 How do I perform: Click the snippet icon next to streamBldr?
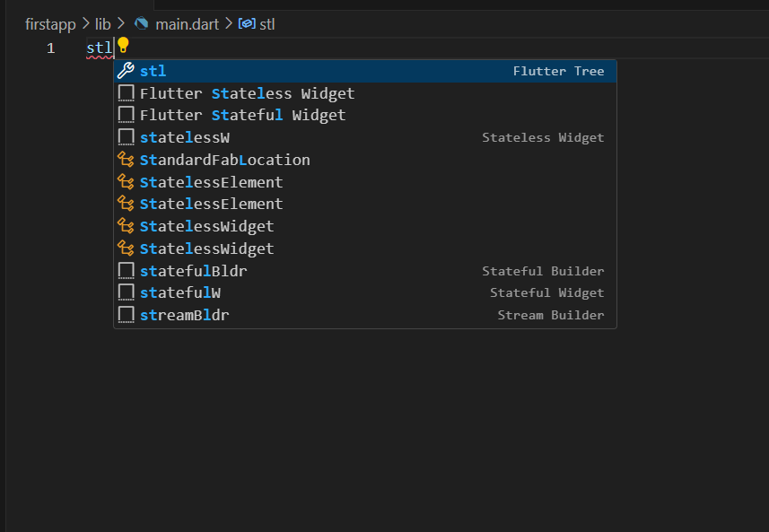click(126, 315)
